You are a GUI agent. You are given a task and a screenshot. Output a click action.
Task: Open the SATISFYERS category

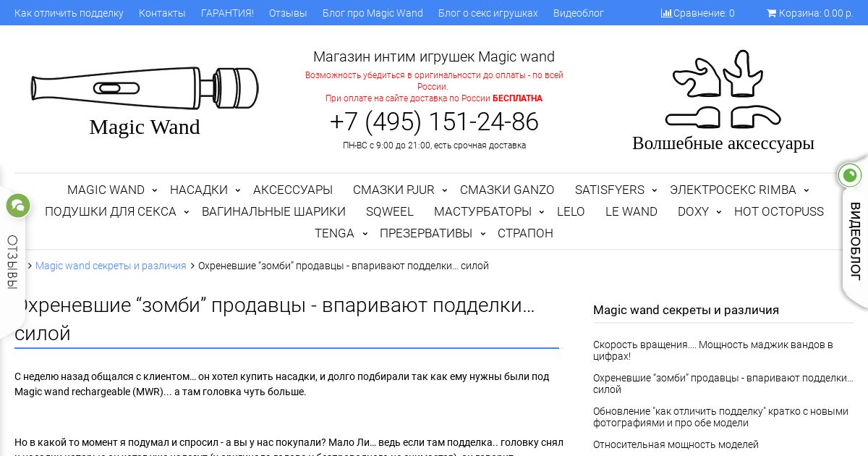pyautogui.click(x=610, y=190)
